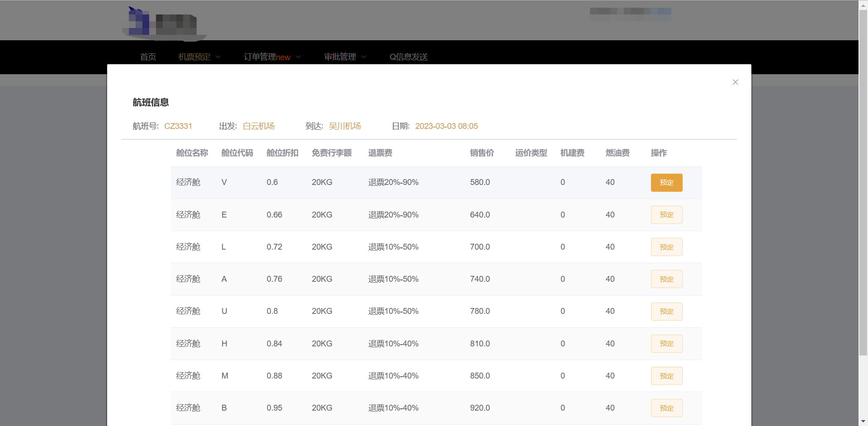Click discount value 0.95
This screenshot has width=868, height=426.
274,408
